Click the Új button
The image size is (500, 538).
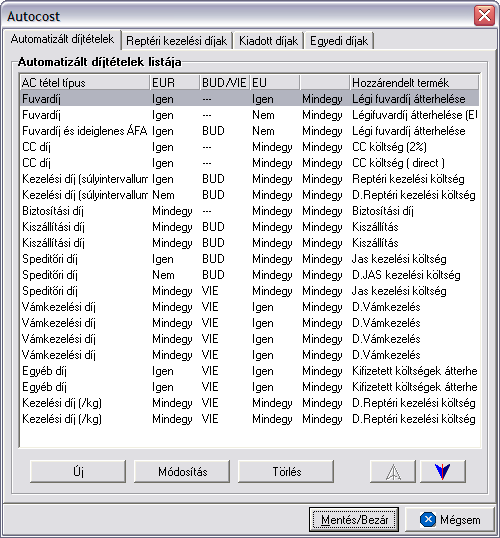pos(78,471)
